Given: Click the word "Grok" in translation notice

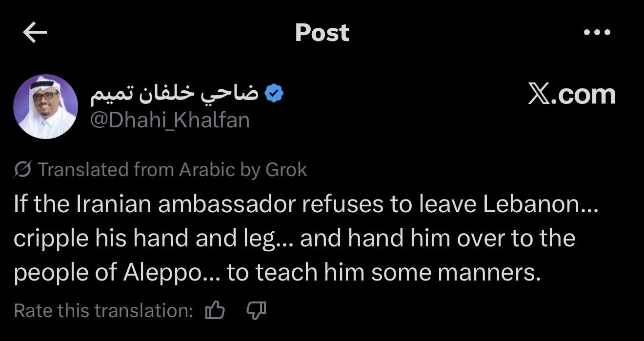Looking at the screenshot, I should click(286, 169).
